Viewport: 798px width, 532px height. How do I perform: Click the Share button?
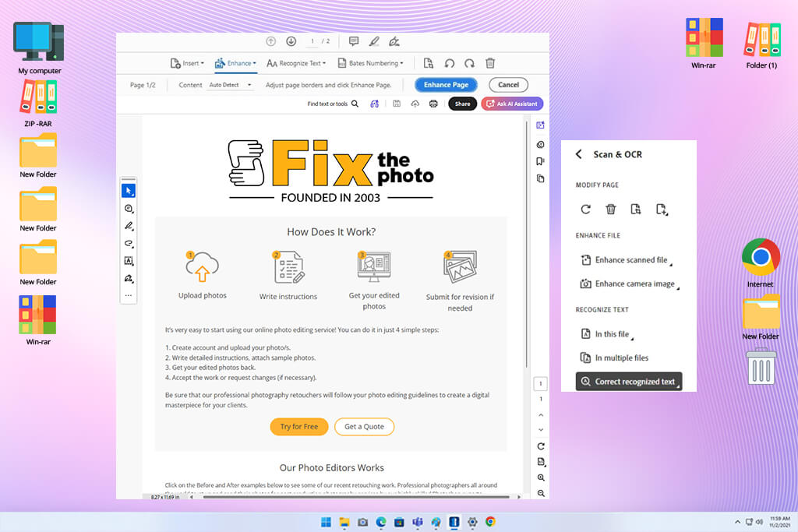[x=463, y=104]
